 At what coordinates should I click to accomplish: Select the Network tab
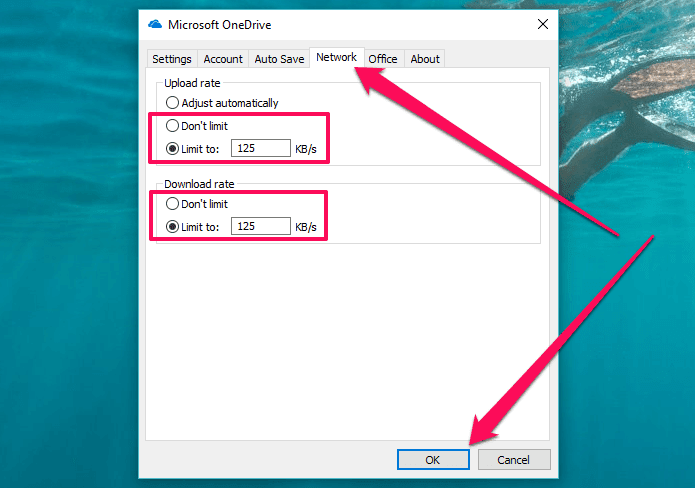click(x=336, y=57)
